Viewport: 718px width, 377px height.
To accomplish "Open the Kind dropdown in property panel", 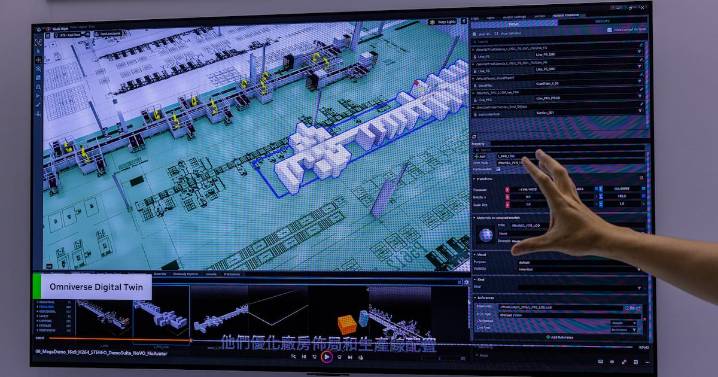I will click(579, 288).
